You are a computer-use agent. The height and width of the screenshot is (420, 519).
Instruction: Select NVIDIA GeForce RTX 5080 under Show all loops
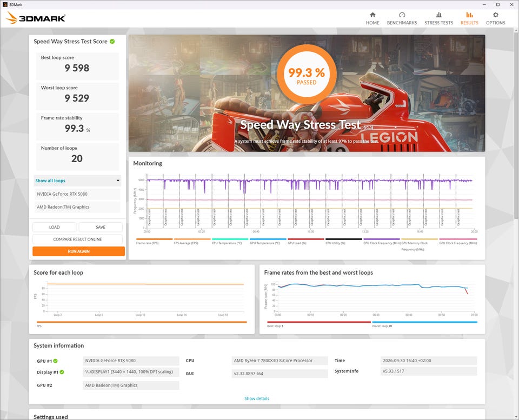77,194
